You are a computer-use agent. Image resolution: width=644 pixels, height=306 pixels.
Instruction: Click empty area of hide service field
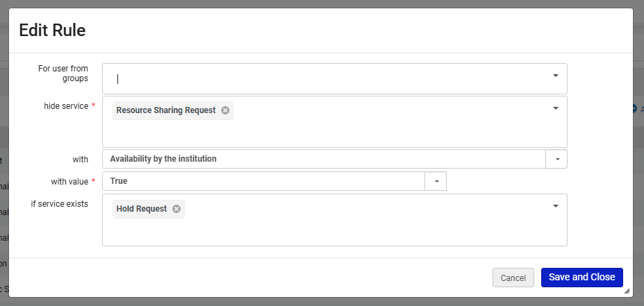click(333, 132)
